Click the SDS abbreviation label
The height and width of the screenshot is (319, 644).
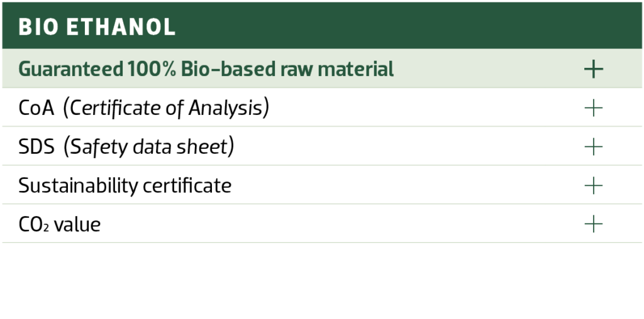[36, 147]
